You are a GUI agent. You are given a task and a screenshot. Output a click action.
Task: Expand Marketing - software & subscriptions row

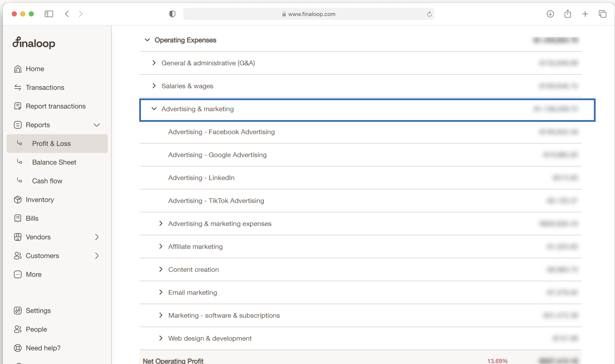161,315
